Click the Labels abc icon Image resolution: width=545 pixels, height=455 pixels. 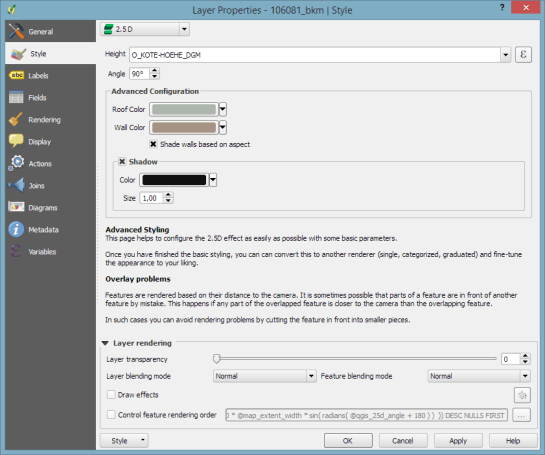point(17,75)
